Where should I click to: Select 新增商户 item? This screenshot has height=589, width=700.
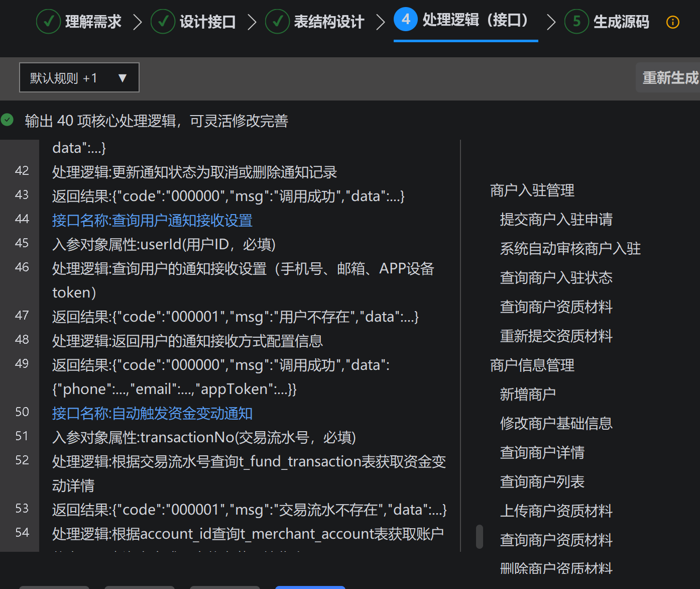(x=528, y=395)
